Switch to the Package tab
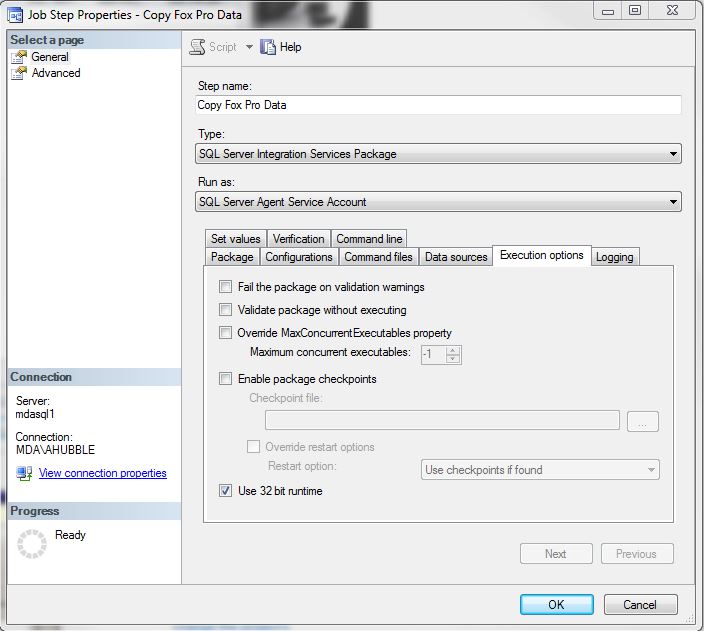This screenshot has width=704, height=631. (x=232, y=256)
